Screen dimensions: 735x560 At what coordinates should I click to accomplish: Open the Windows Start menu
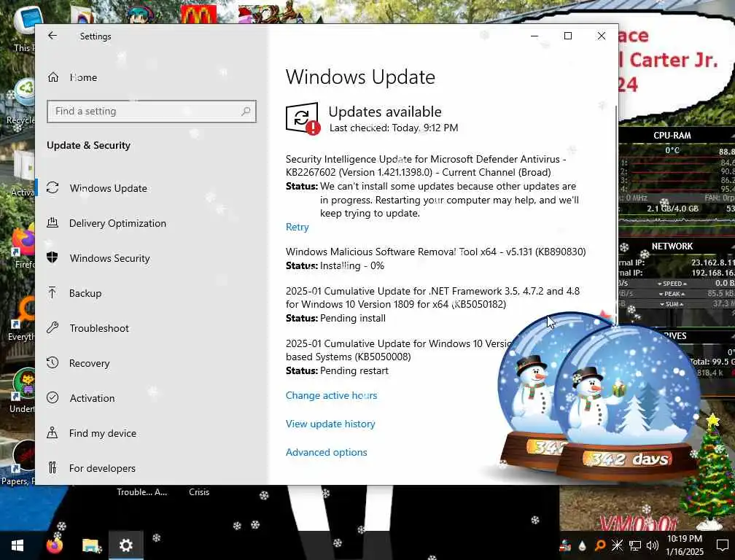point(17,545)
